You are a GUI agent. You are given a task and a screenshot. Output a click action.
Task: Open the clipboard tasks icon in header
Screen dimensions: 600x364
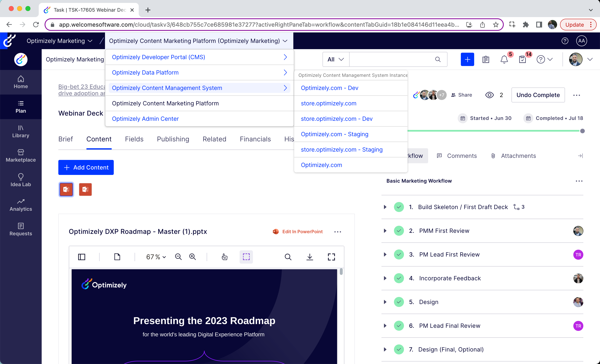point(486,59)
